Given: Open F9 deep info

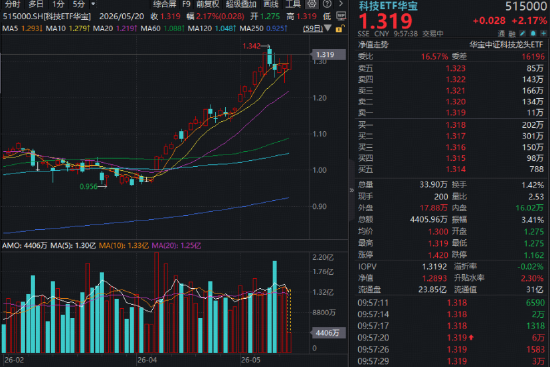Looking at the screenshot, I should pyautogui.click(x=186, y=4).
